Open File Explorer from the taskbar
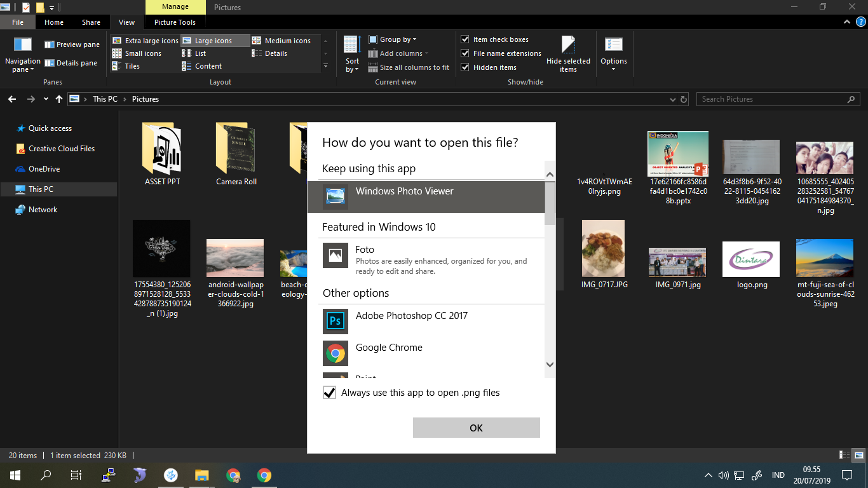Screen dimensions: 868x488 coord(202,475)
